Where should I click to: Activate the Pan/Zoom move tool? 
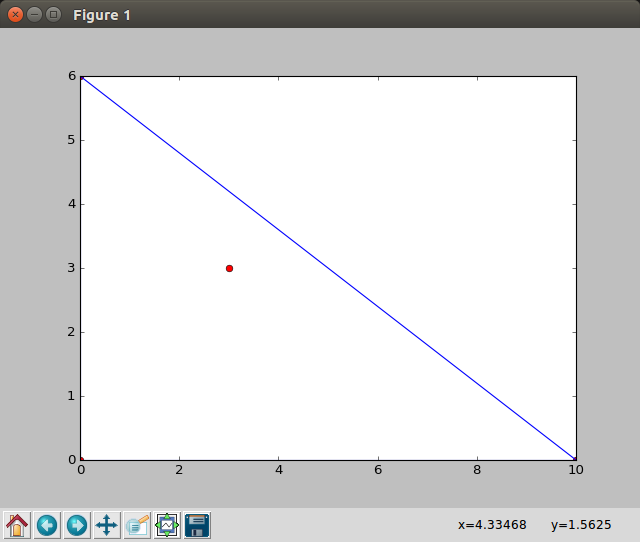click(107, 525)
